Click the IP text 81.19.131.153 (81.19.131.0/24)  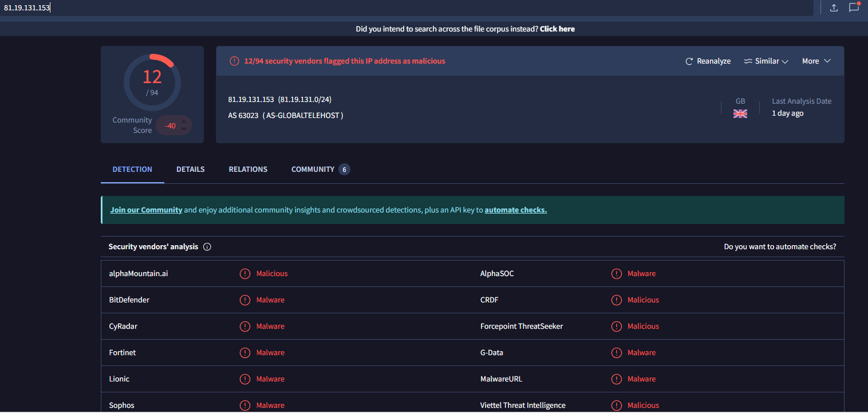tap(279, 100)
